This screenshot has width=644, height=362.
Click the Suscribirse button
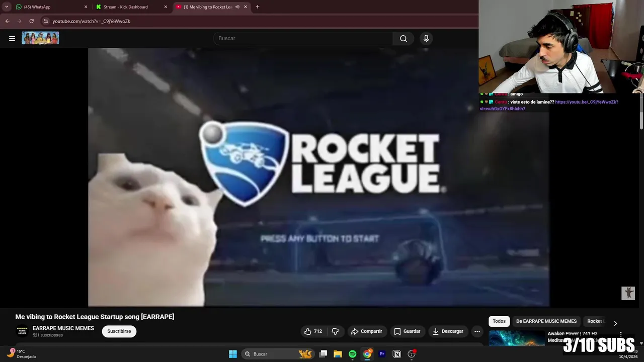point(119,331)
